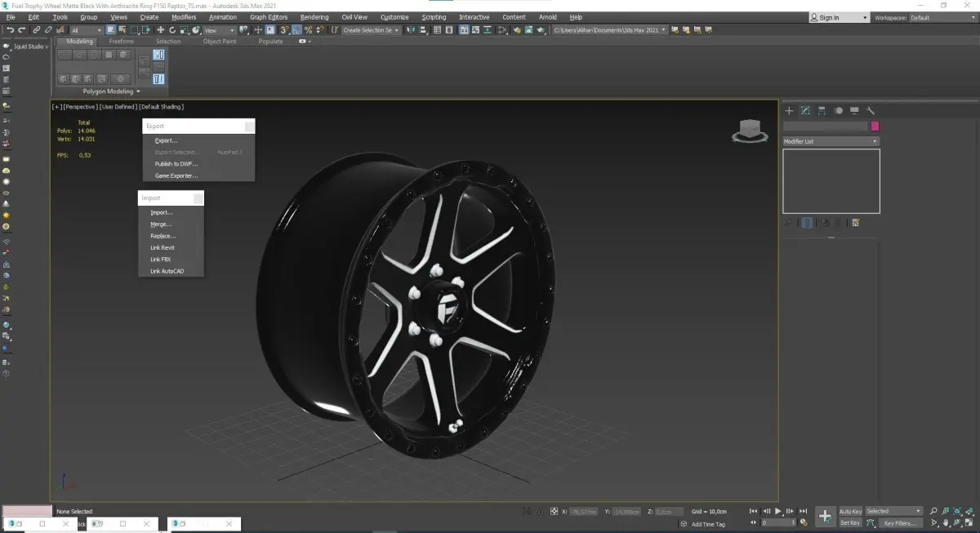Open the Scripting menu
This screenshot has height=533, width=980.
click(434, 17)
